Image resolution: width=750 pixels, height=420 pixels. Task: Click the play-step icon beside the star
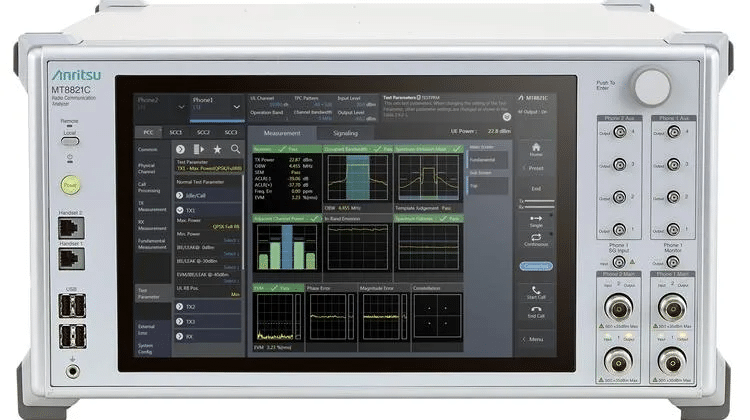click(199, 149)
